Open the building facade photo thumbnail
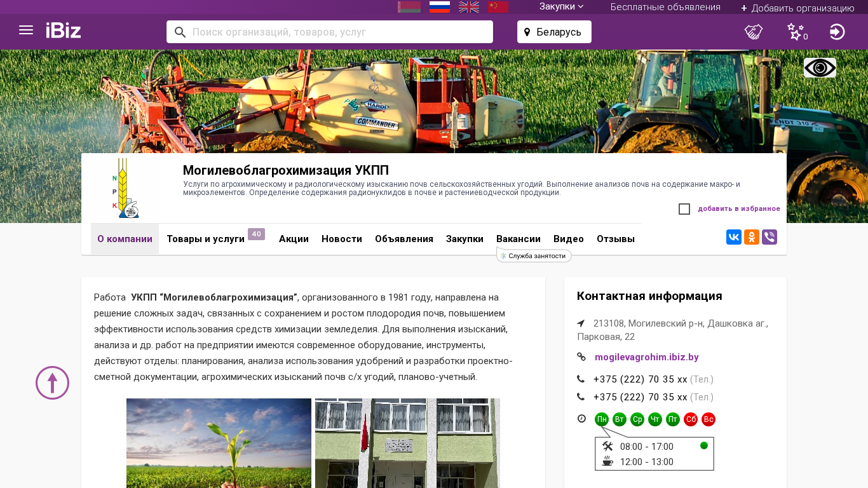Viewport: 868px width, 488px height. [407, 443]
